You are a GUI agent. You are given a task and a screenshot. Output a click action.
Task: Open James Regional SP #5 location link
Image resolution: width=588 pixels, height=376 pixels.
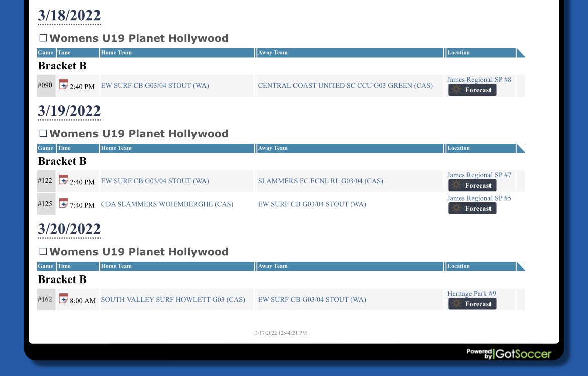pos(479,198)
